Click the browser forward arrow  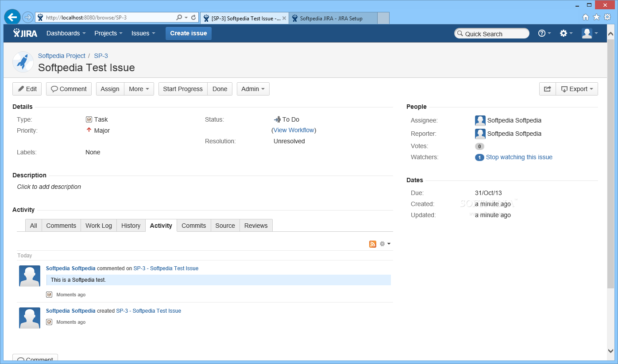28,18
